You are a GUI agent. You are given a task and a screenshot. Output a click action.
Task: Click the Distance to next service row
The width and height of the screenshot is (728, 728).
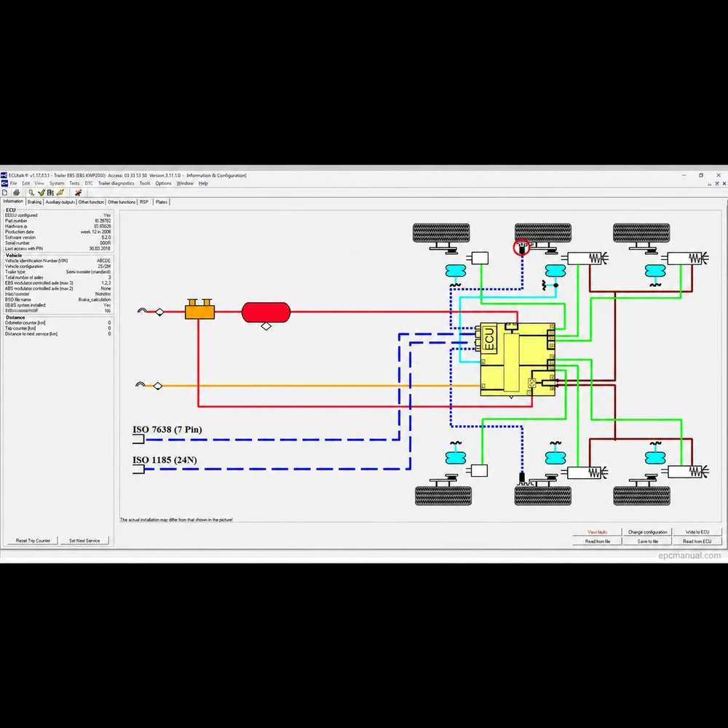(x=58, y=334)
